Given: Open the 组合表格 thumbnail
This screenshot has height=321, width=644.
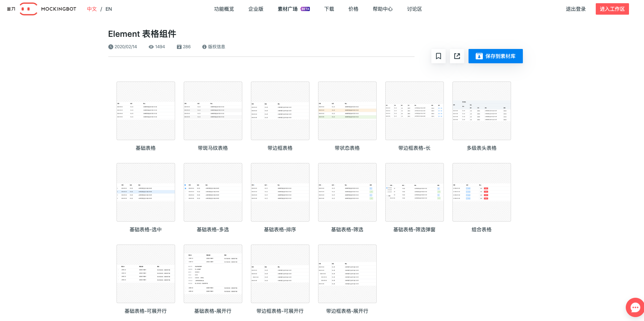Looking at the screenshot, I should click(x=482, y=192).
